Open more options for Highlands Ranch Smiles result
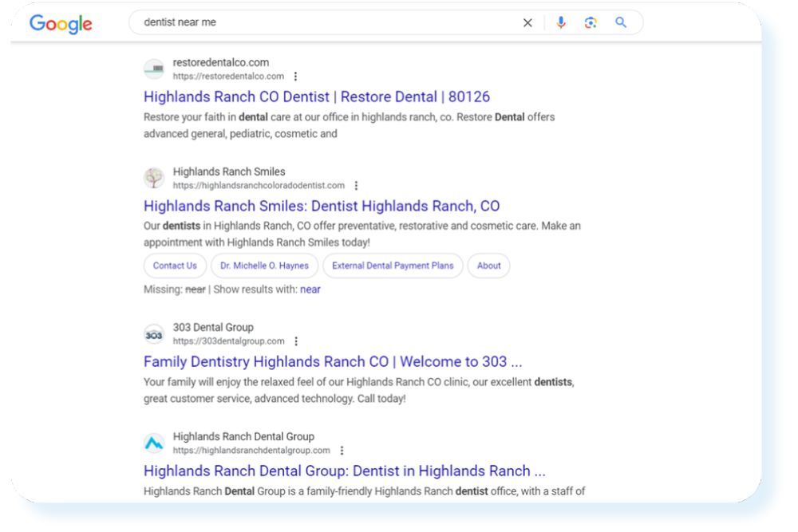 pyautogui.click(x=356, y=186)
